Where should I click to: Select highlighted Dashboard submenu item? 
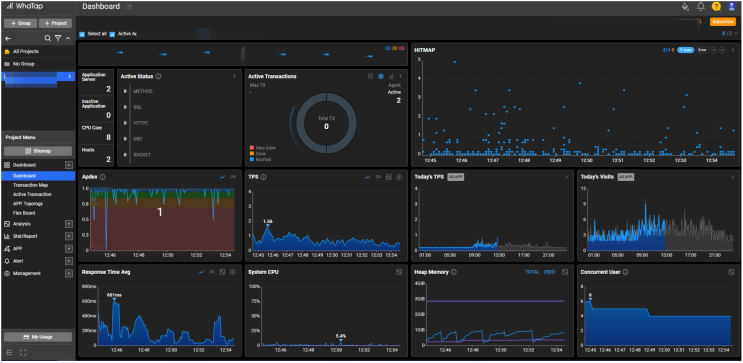pos(38,176)
